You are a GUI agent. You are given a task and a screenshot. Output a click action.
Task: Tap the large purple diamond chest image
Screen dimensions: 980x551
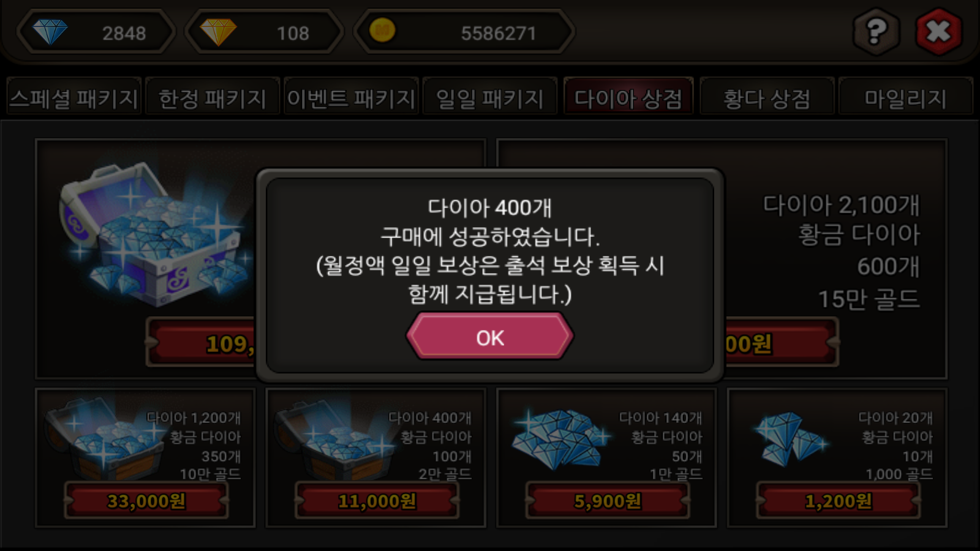click(156, 236)
